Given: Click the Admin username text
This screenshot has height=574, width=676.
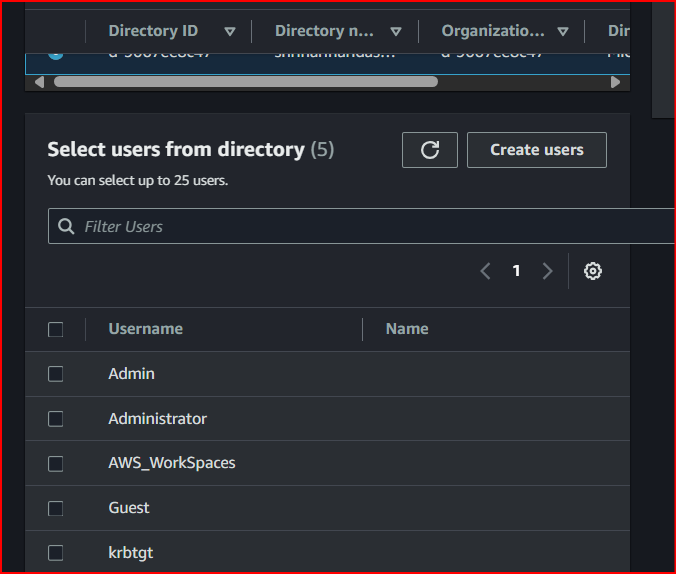Looking at the screenshot, I should 131,374.
